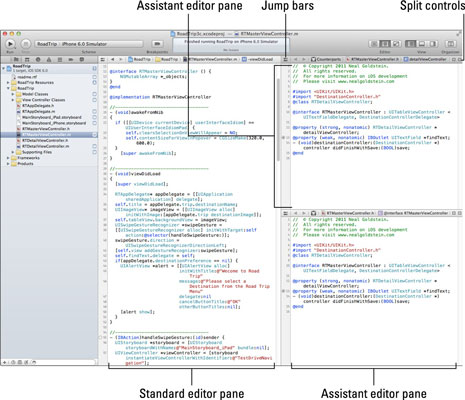Viewport: 465px width, 400px height.
Task: Select the Symbol navigator icon
Action: tap(27, 59)
